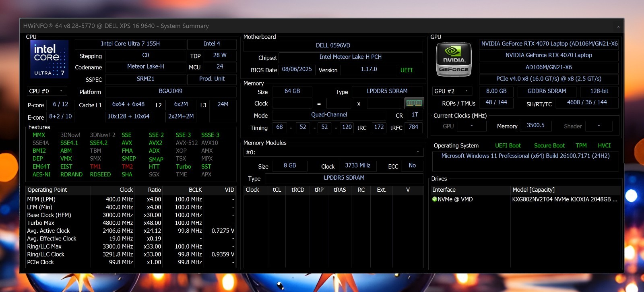Open the GPU #2 selector dropdown
The height and width of the screenshot is (292, 644).
click(x=452, y=91)
